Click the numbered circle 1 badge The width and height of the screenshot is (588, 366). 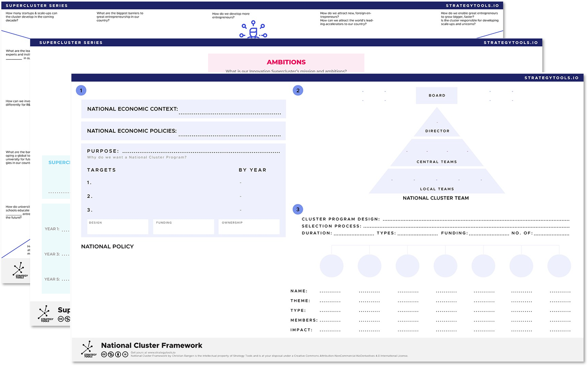81,91
